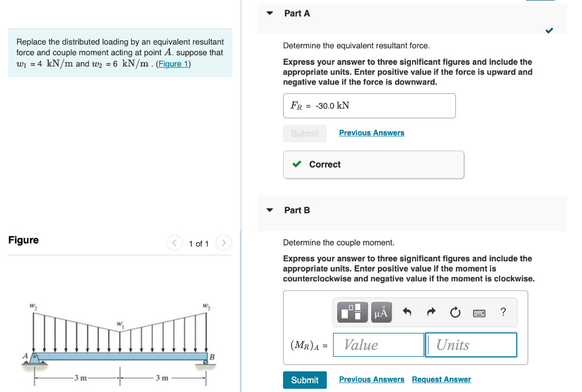Select the equation template tool
Viewport: 582px width, 392px height.
click(x=352, y=312)
